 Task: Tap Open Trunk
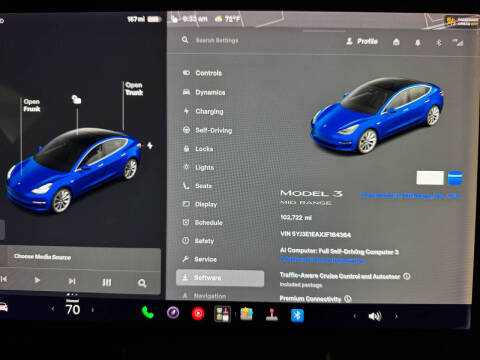tap(134, 89)
